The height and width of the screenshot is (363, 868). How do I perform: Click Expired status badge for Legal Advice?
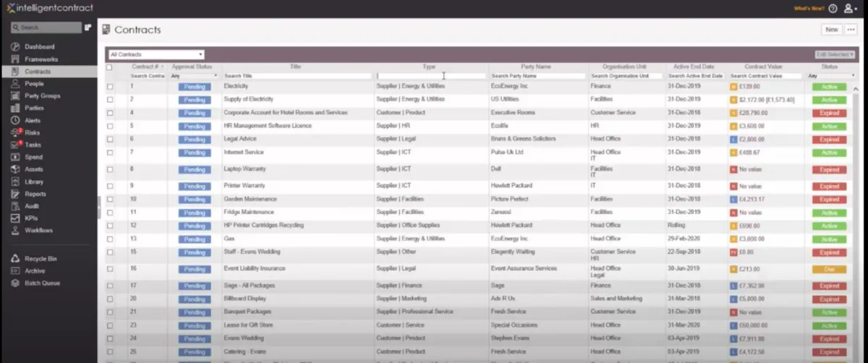[829, 140]
